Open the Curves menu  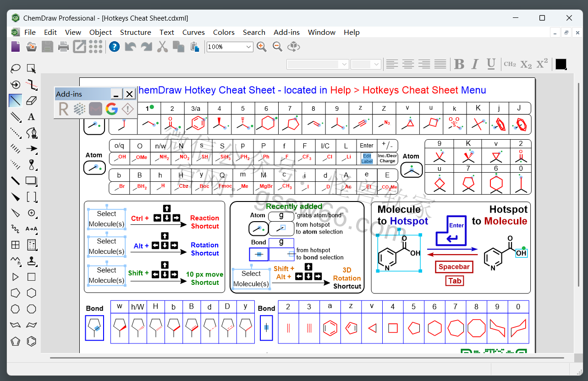coord(193,32)
